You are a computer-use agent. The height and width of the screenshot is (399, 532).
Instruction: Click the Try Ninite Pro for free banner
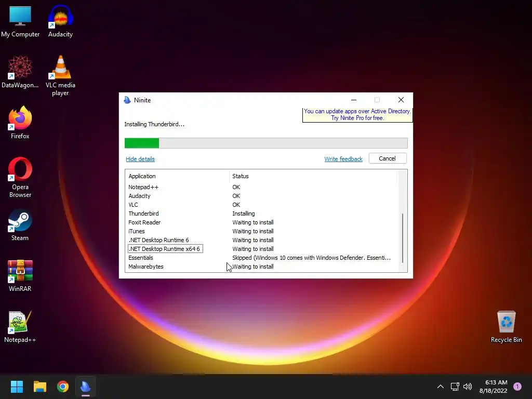(x=357, y=115)
